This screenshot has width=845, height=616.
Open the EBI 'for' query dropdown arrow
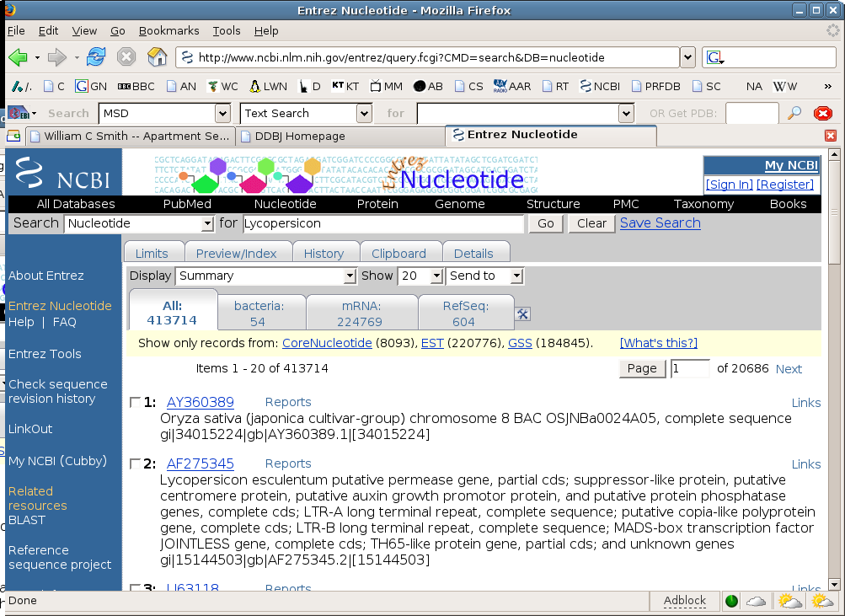click(625, 113)
